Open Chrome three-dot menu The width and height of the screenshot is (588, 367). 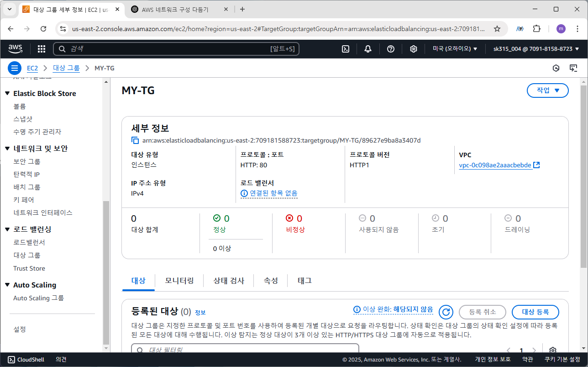577,28
